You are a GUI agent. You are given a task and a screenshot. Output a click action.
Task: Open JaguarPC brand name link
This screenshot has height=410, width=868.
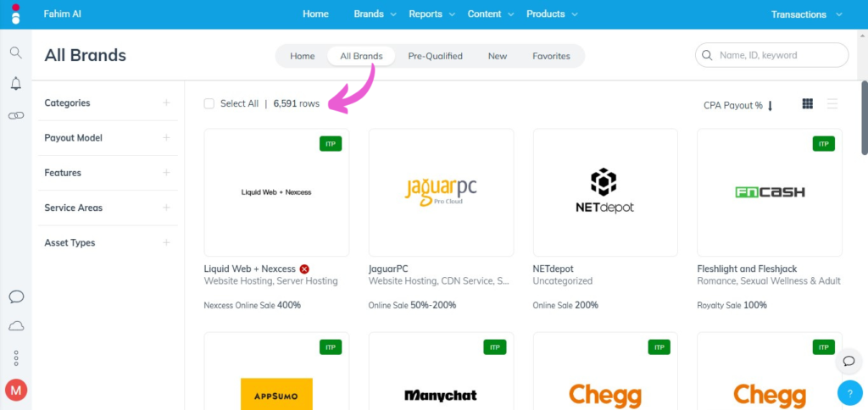tap(388, 269)
